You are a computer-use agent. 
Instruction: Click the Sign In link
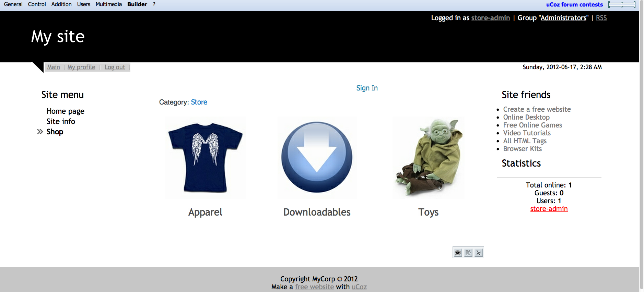pyautogui.click(x=367, y=88)
